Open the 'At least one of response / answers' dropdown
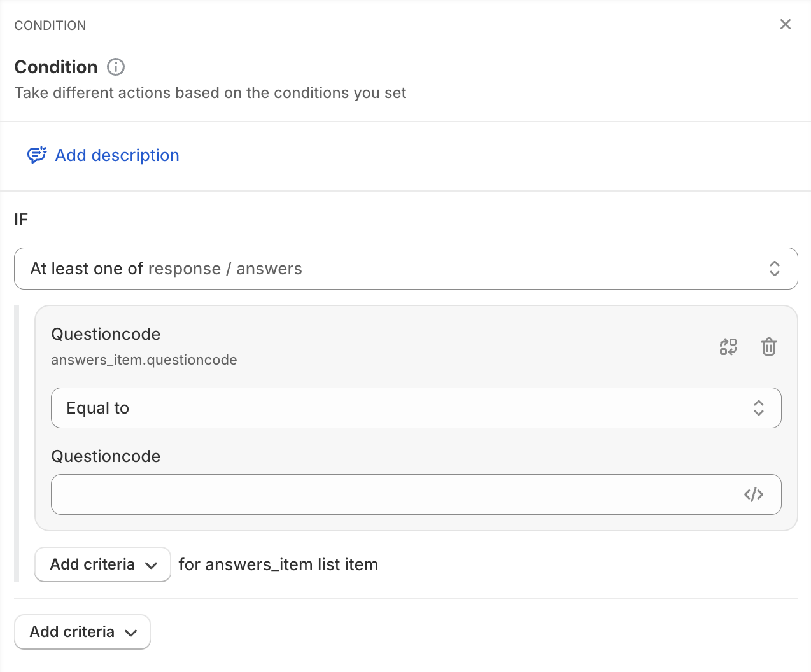Image resolution: width=811 pixels, height=672 pixels. [406, 269]
